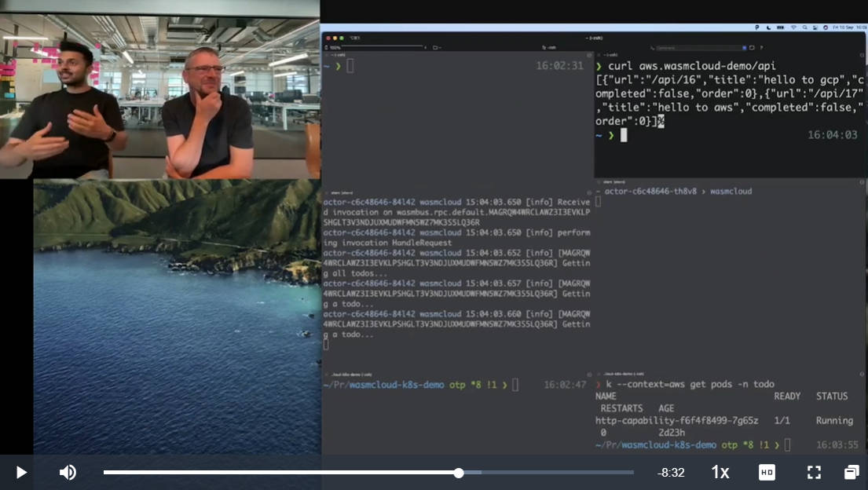This screenshot has width=868, height=490.
Task: Click the 'STATUS' column header
Action: [831, 396]
